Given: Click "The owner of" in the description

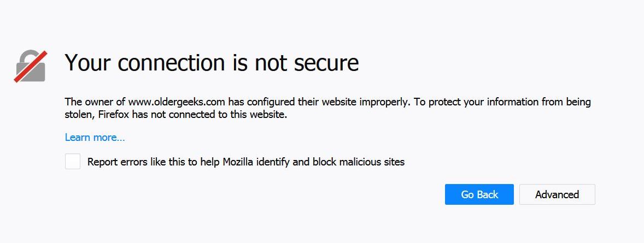Looking at the screenshot, I should [x=95, y=102].
